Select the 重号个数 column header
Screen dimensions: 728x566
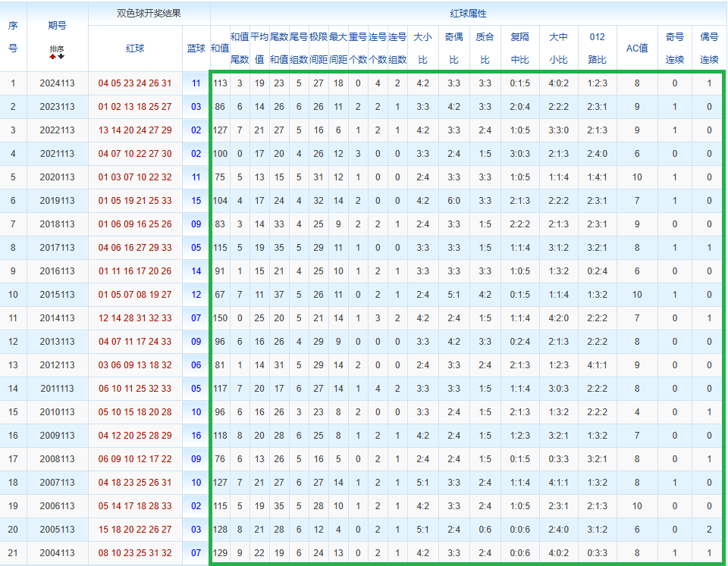[x=357, y=48]
